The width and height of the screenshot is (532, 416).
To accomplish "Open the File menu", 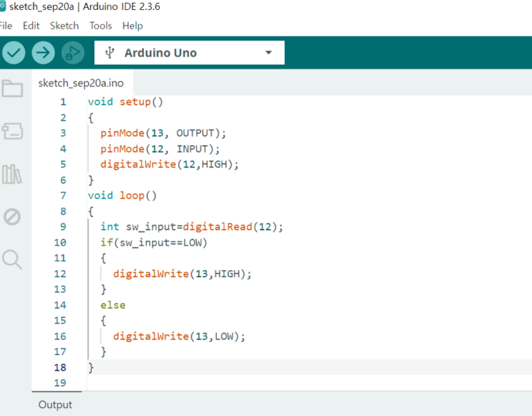I will tap(6, 26).
